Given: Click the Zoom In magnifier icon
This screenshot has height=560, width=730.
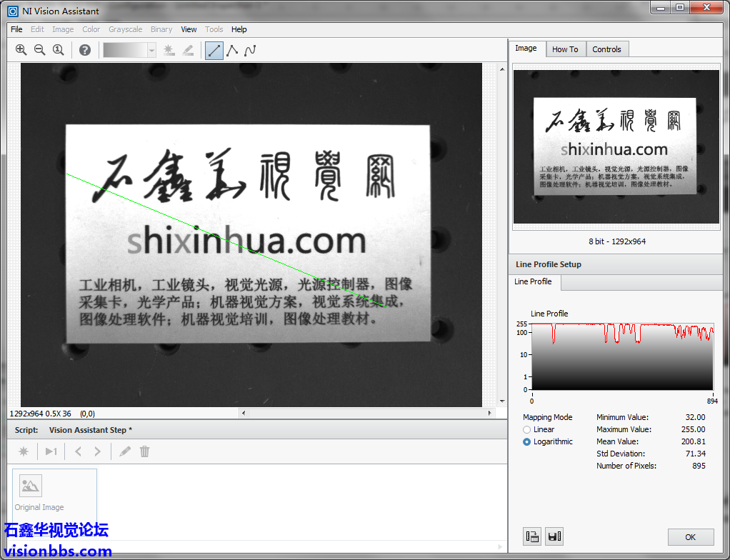Looking at the screenshot, I should click(21, 50).
